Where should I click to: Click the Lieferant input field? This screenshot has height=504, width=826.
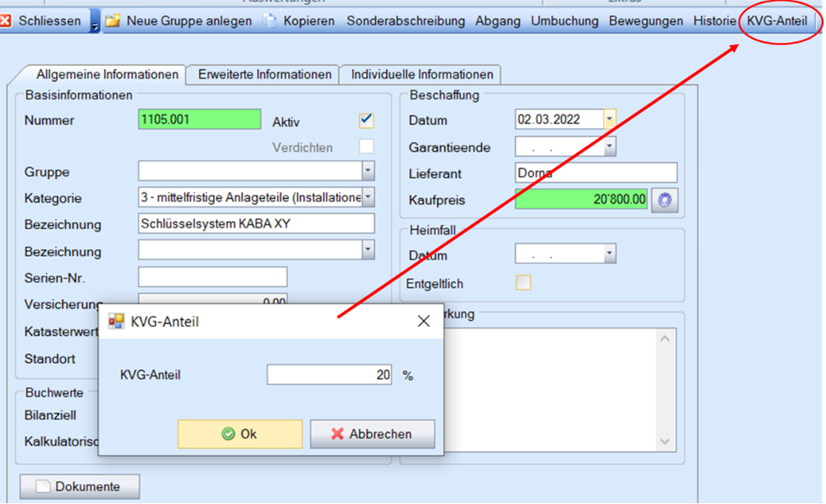click(x=596, y=173)
